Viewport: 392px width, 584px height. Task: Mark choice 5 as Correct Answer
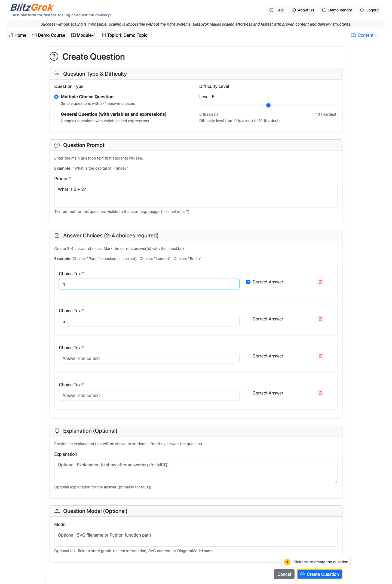(248, 319)
